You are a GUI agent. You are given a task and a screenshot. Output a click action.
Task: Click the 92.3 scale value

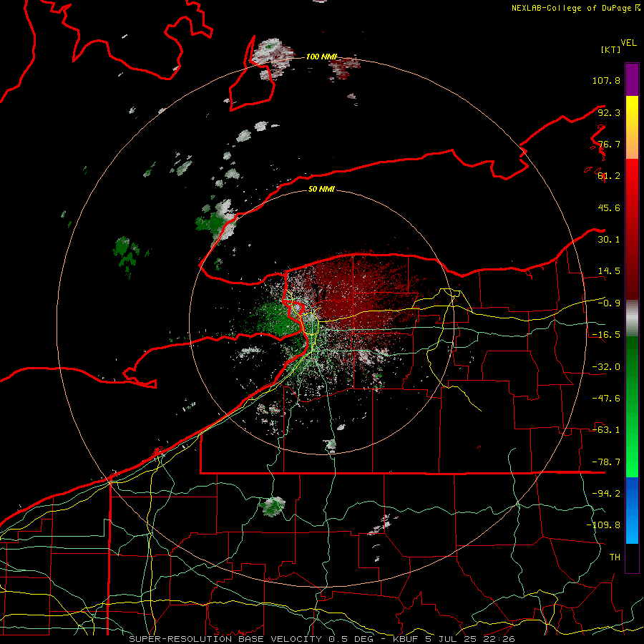pyautogui.click(x=609, y=112)
